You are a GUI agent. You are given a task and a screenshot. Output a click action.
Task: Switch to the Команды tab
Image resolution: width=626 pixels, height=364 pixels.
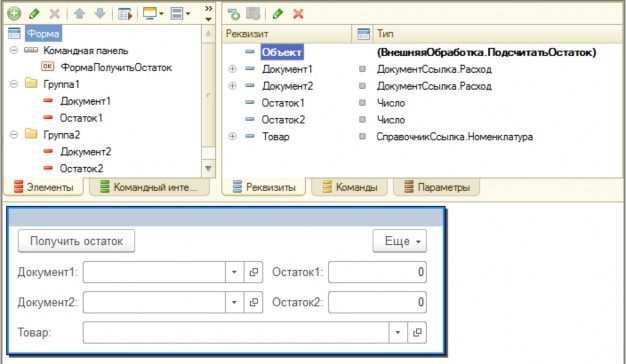click(x=350, y=187)
